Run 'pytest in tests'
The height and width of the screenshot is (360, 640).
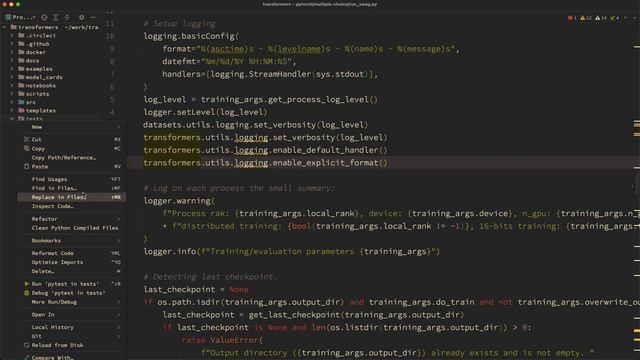coord(71,284)
